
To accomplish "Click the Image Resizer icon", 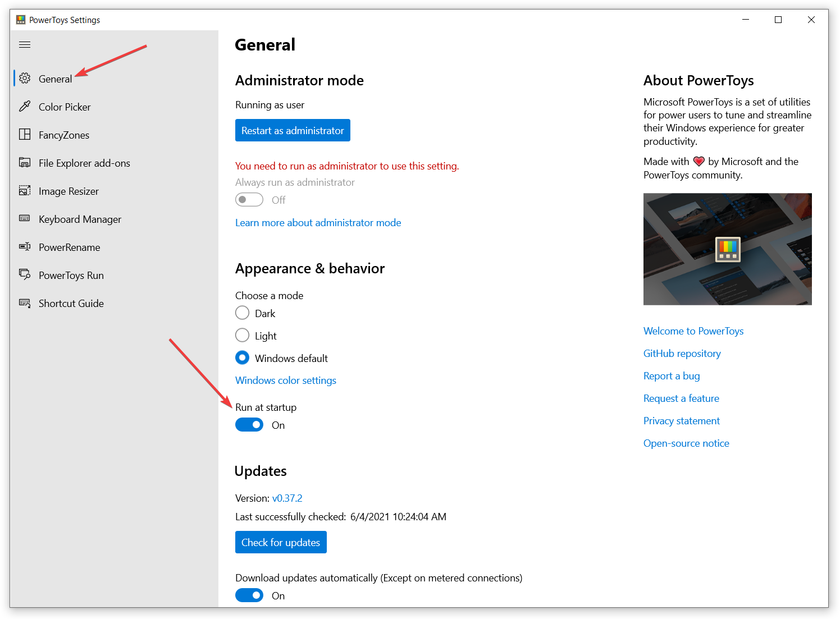I will tap(25, 191).
